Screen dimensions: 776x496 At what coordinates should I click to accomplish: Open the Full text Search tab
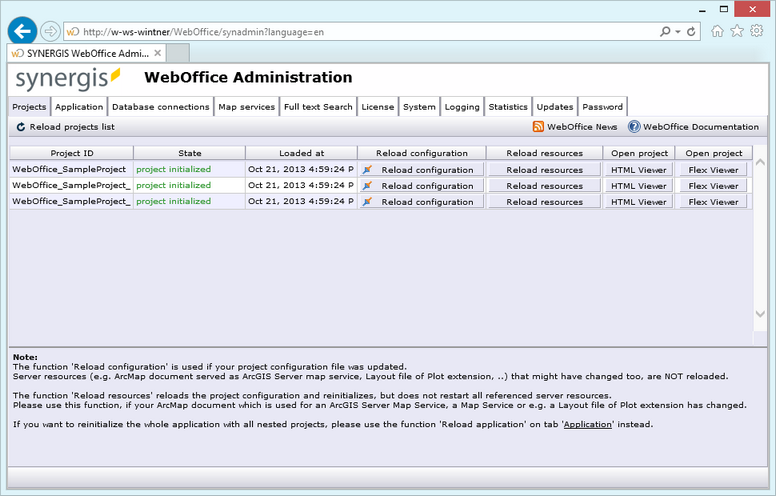coord(318,107)
